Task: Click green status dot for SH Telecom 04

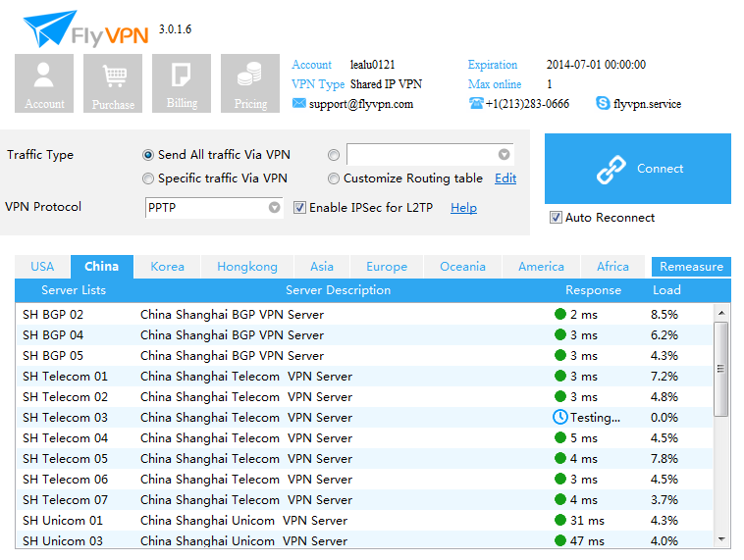Action: (560, 437)
